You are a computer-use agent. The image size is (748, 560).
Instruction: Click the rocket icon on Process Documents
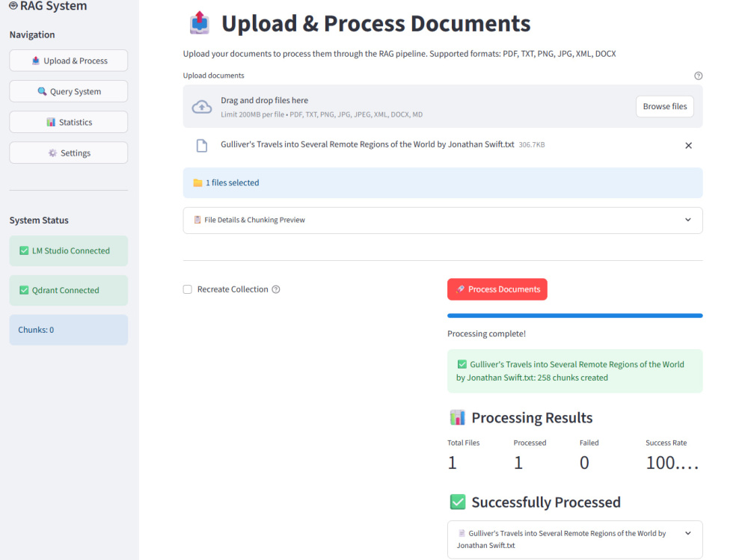point(460,289)
